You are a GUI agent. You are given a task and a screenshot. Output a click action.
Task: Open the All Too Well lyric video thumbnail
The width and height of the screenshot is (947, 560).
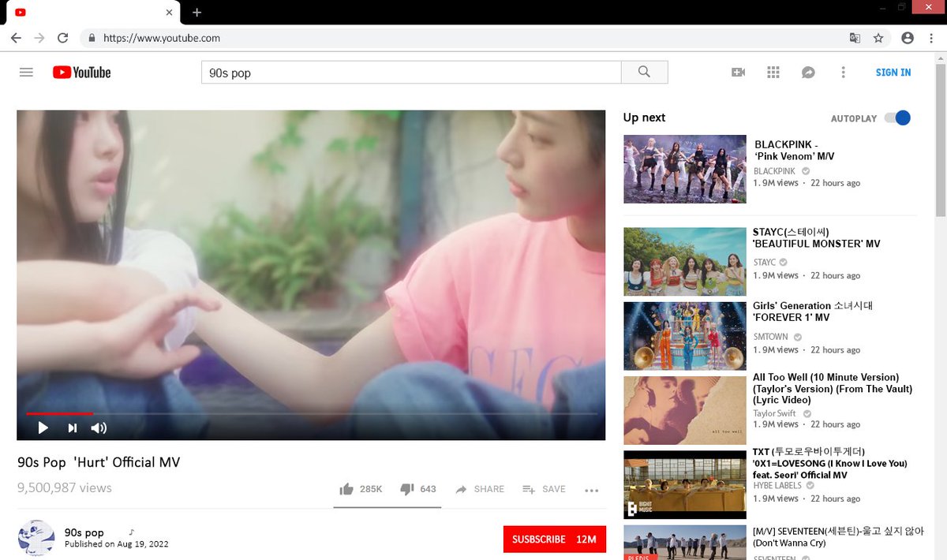click(685, 410)
